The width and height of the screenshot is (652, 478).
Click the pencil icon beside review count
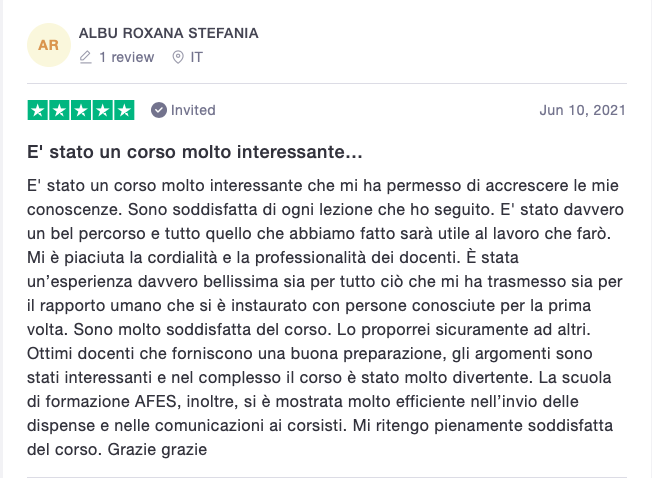point(85,57)
